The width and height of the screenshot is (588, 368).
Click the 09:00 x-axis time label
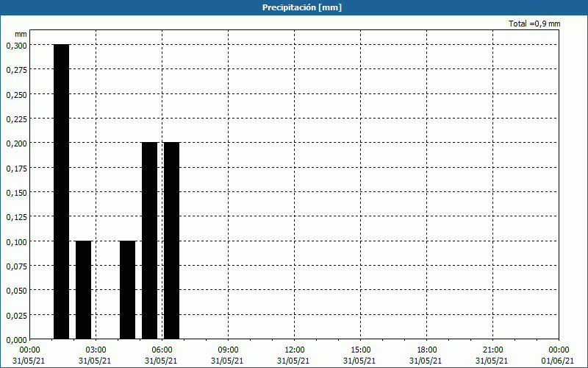[228, 350]
